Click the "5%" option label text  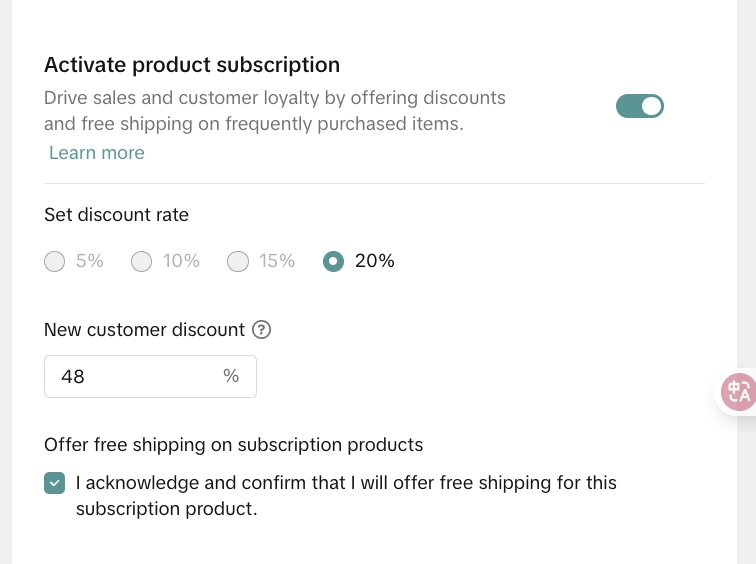pos(90,261)
